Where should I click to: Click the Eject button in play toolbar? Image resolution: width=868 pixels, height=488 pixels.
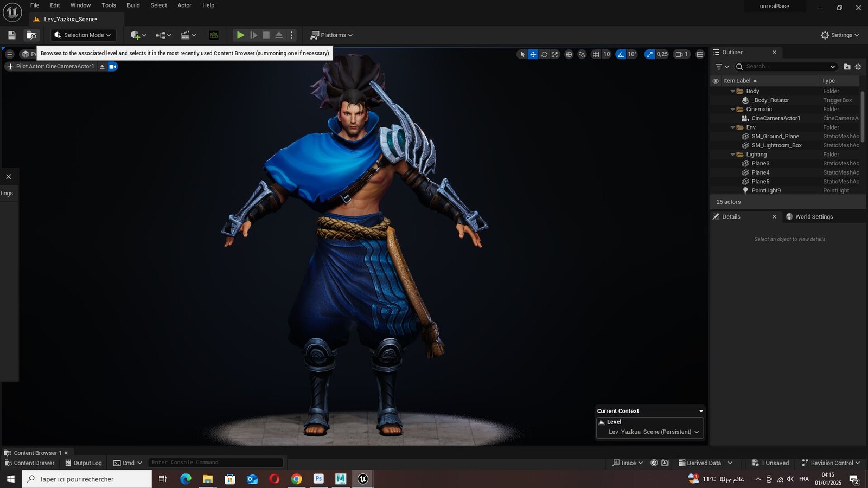pyautogui.click(x=279, y=35)
